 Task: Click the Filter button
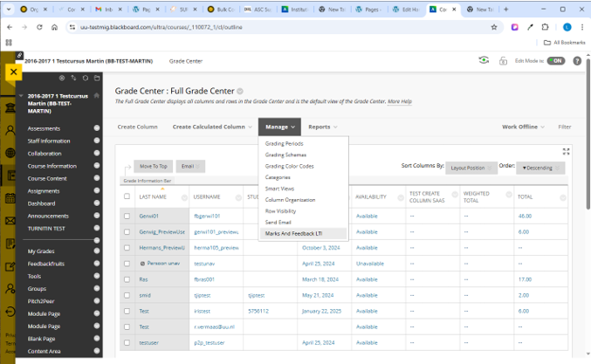coord(564,127)
